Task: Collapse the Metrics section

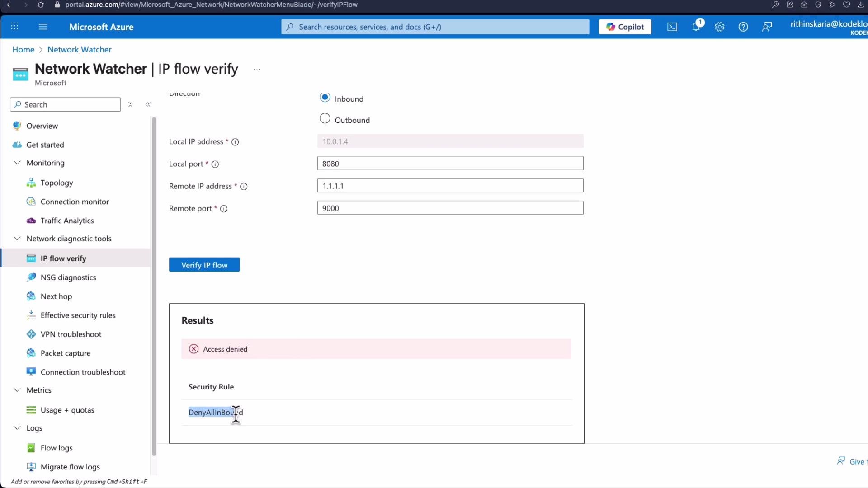Action: [x=17, y=390]
